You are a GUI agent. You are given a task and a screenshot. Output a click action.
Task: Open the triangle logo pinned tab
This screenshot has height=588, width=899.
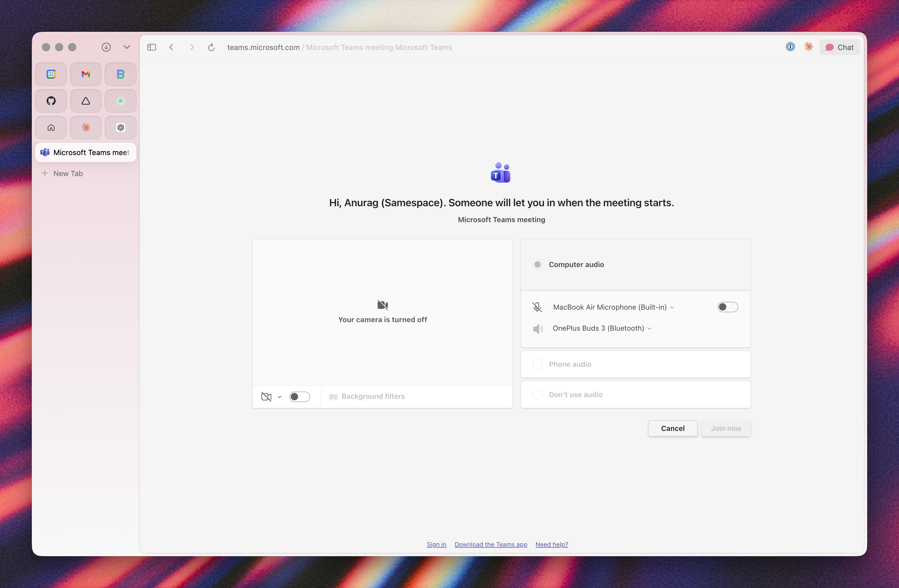pos(86,101)
